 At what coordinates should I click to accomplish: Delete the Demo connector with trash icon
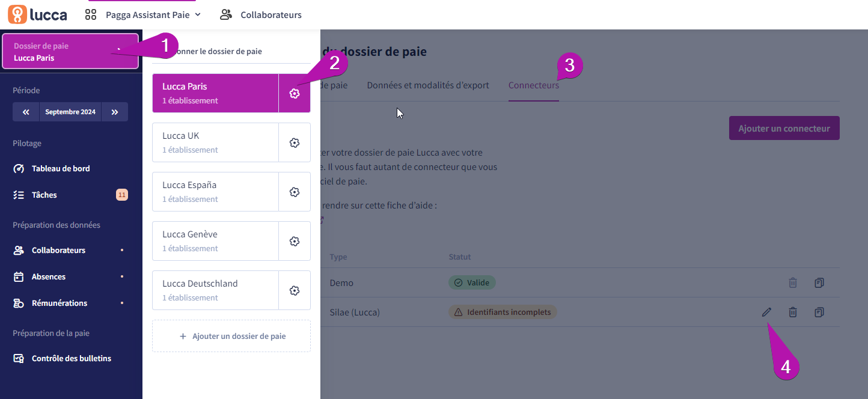[793, 282]
